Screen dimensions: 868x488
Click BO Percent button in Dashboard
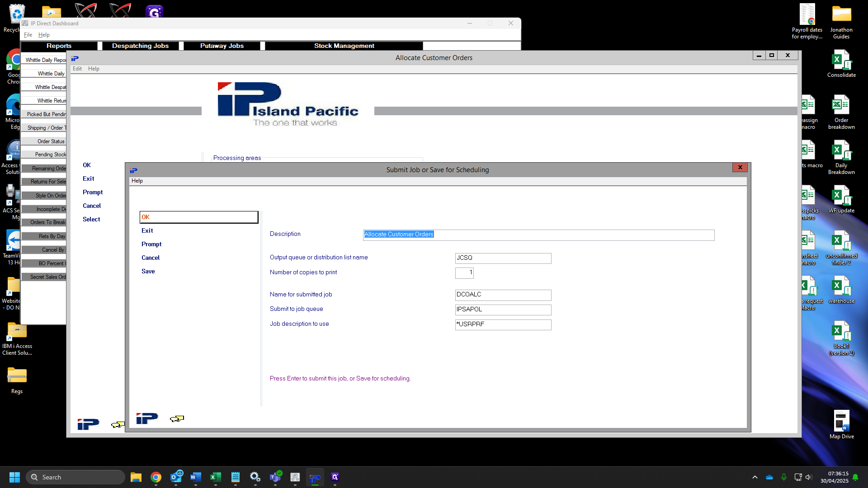(44, 263)
